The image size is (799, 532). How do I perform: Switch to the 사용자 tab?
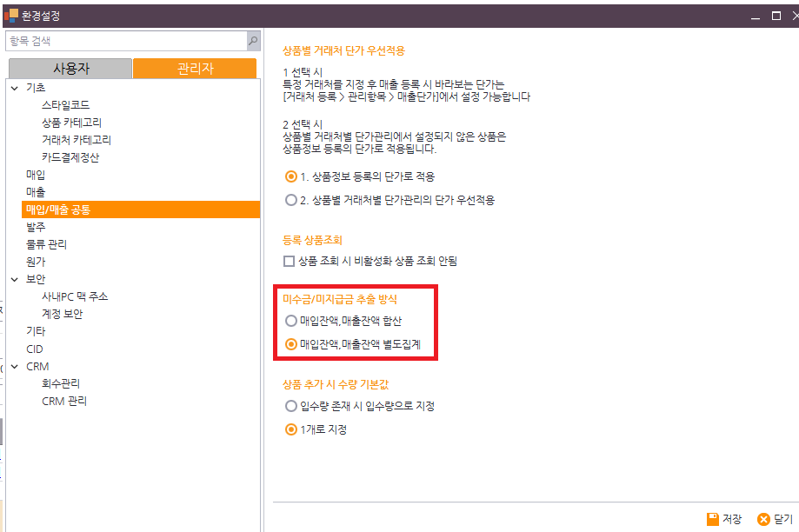[70, 69]
